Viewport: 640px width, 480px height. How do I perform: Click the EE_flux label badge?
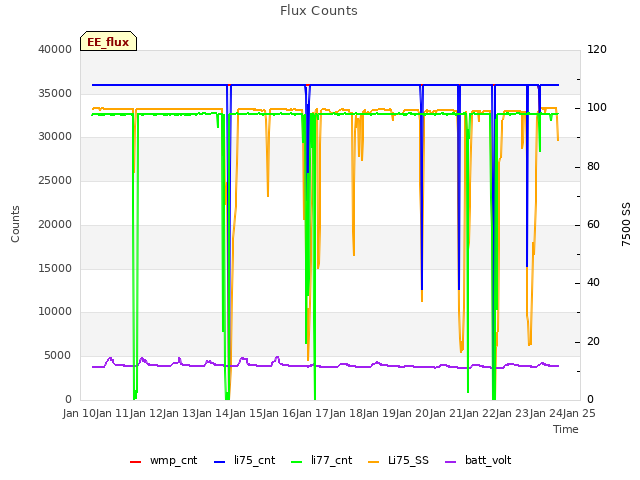tap(108, 41)
